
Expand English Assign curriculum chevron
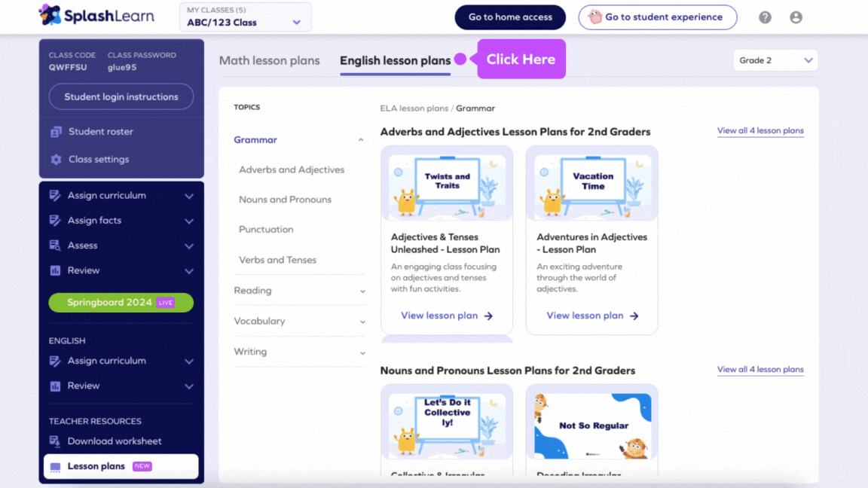click(x=189, y=361)
